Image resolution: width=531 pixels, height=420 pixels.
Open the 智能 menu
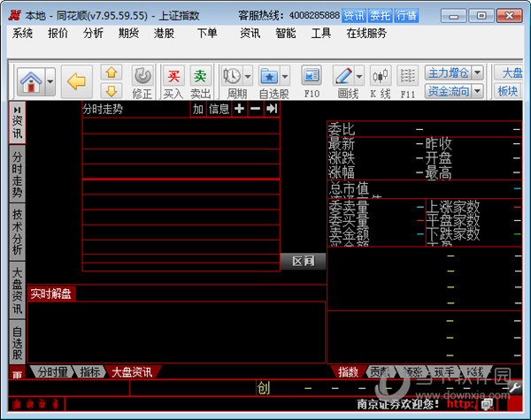tap(286, 34)
